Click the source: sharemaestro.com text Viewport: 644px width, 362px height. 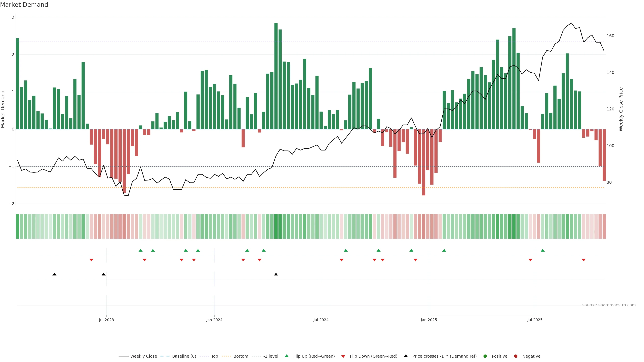point(609,305)
